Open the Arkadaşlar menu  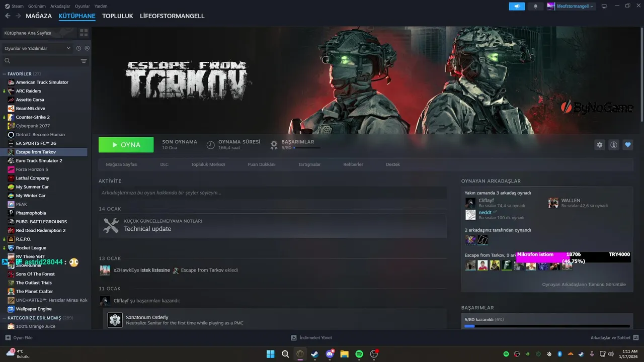(60, 6)
